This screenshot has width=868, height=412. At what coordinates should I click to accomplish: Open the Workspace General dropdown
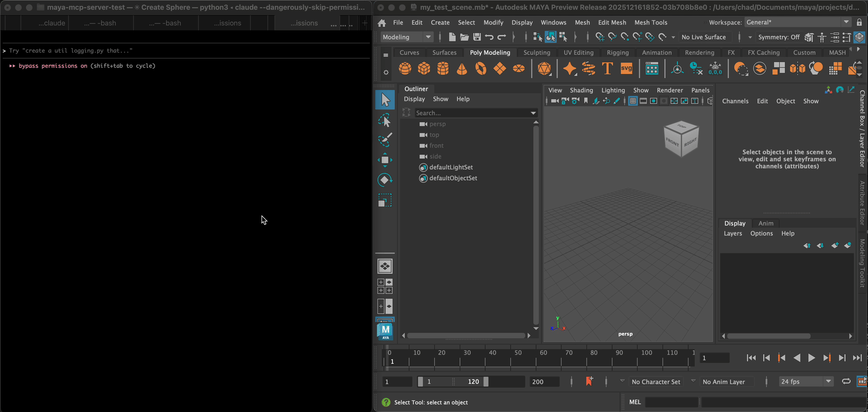click(x=798, y=22)
